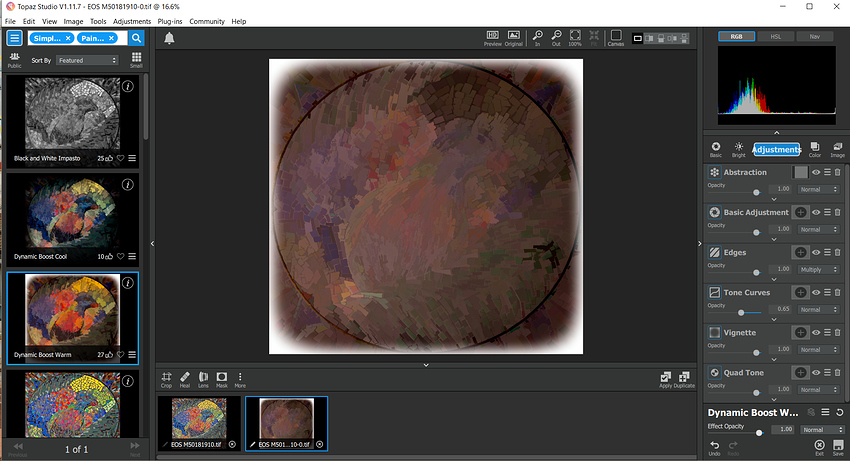The height and width of the screenshot is (461, 850).
Task: Open the Mask tool
Action: 222,378
